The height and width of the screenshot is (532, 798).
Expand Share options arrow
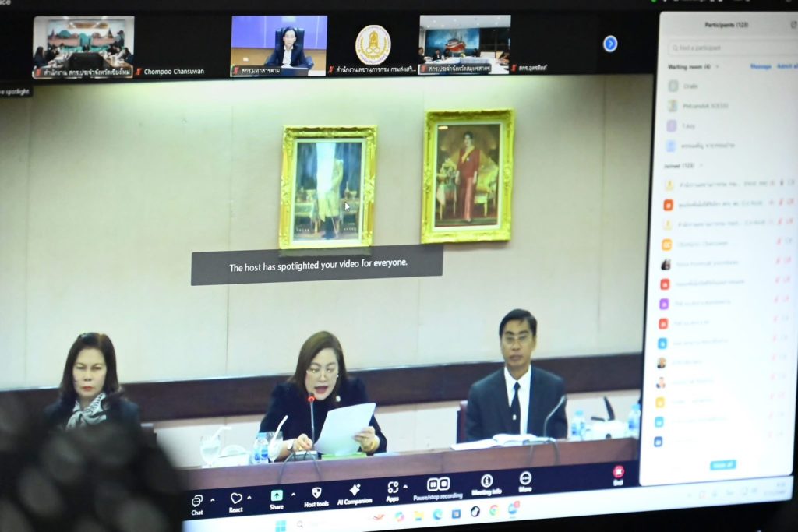293,495
